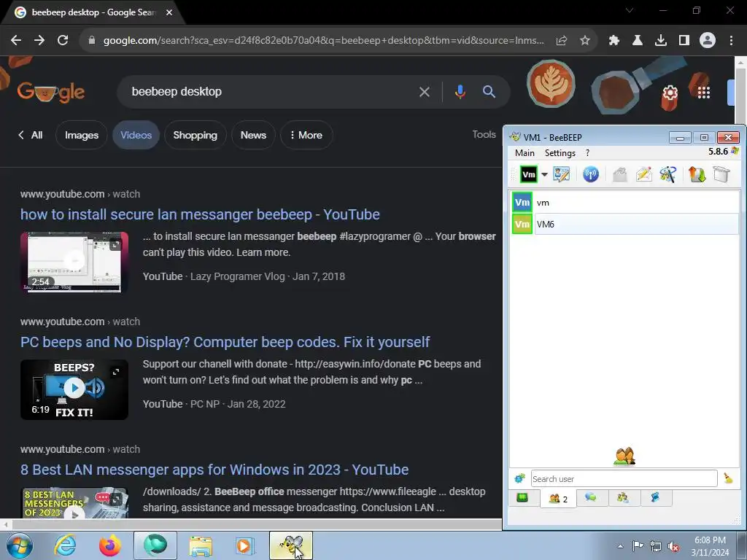
Task: Toggle Chrome side panel icon
Action: point(684,41)
